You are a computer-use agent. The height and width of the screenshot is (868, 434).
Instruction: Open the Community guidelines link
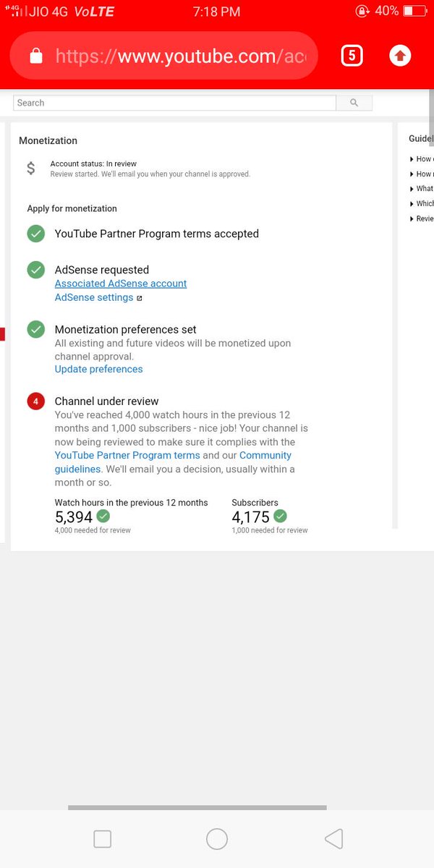click(174, 462)
